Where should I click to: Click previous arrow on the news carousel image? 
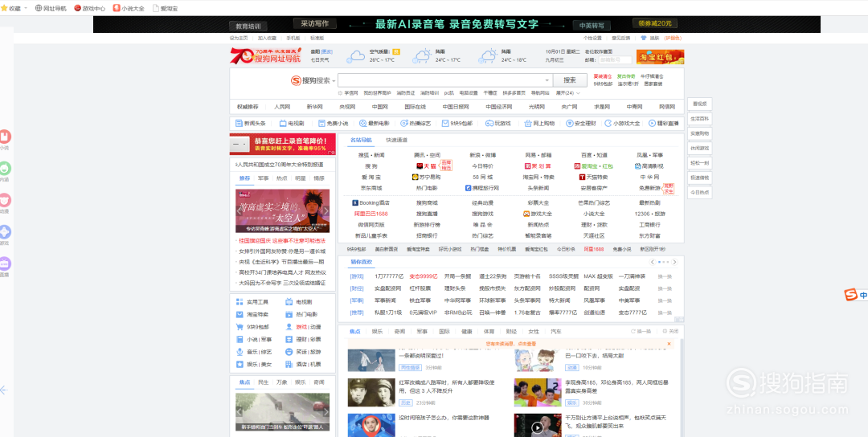[240, 210]
